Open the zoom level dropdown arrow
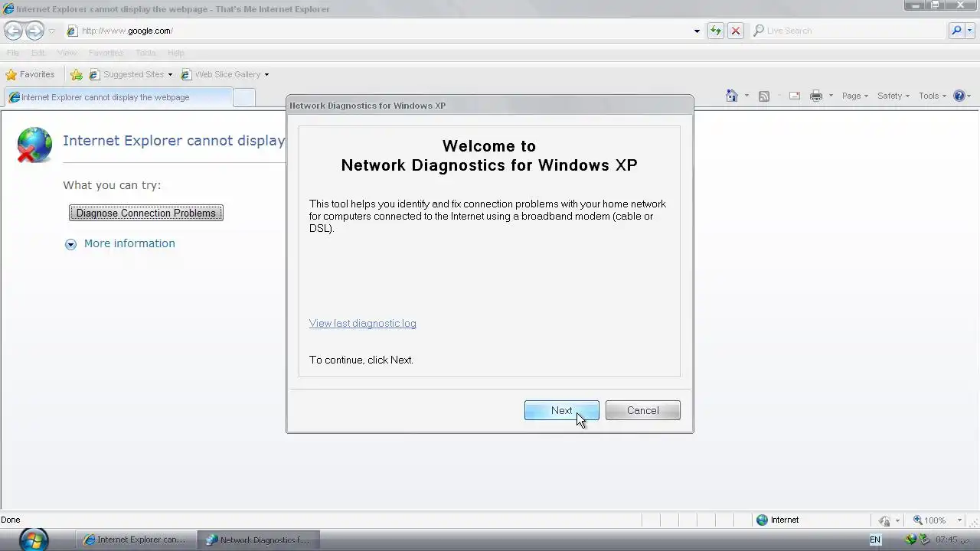Viewport: 980px width, 551px height. [959, 520]
